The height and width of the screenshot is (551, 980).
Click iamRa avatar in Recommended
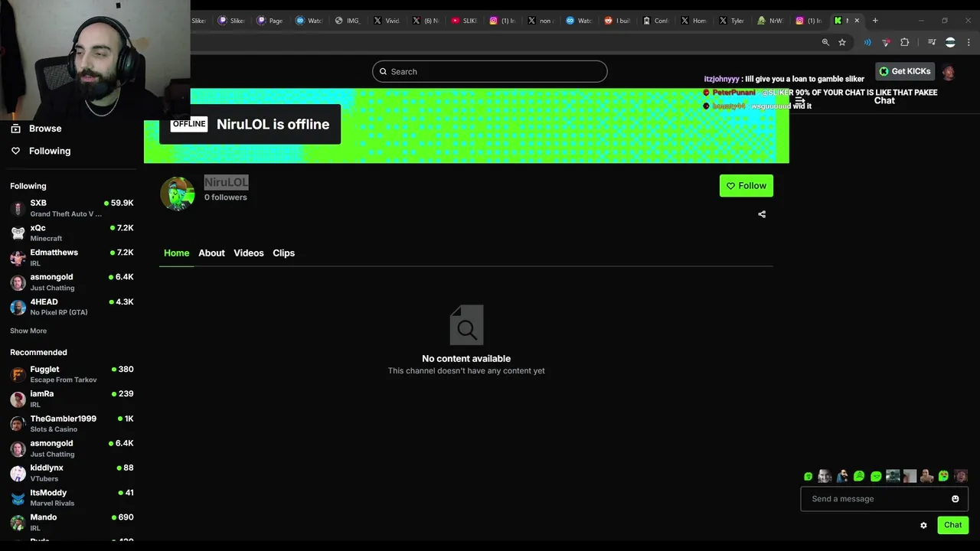click(18, 399)
